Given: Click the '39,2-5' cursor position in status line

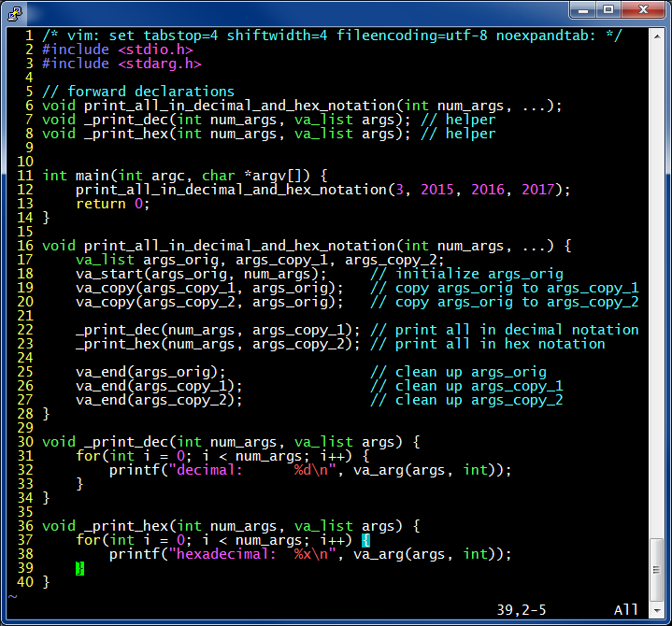Looking at the screenshot, I should tap(522, 610).
